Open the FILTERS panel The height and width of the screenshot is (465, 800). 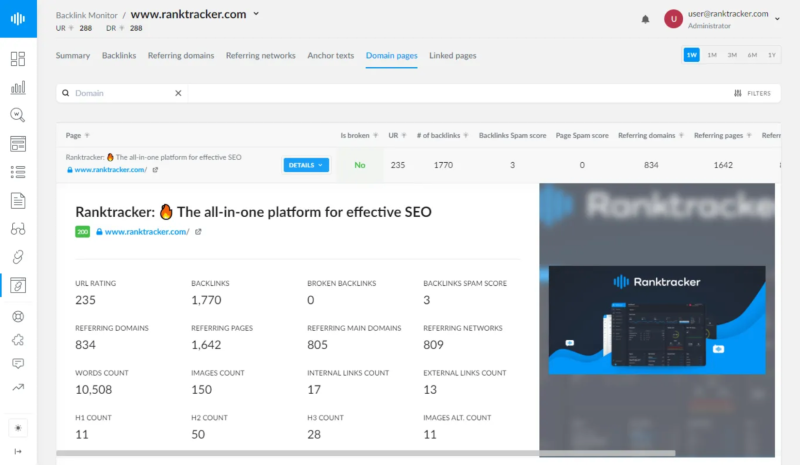(x=753, y=93)
